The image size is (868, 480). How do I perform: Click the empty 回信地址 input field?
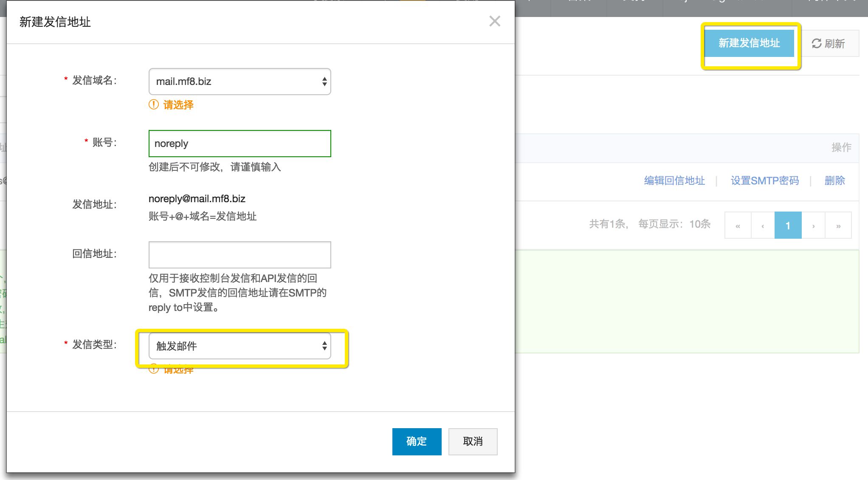click(240, 255)
